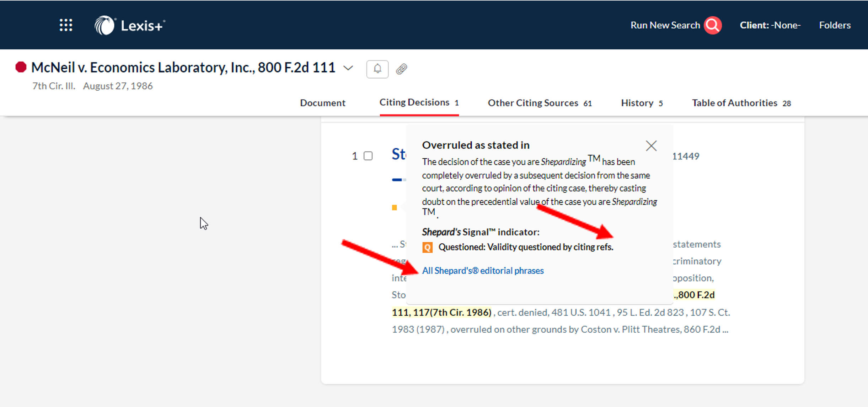Viewport: 868px width, 407px height.
Task: Click the August 27, 1986 date
Action: coord(118,86)
